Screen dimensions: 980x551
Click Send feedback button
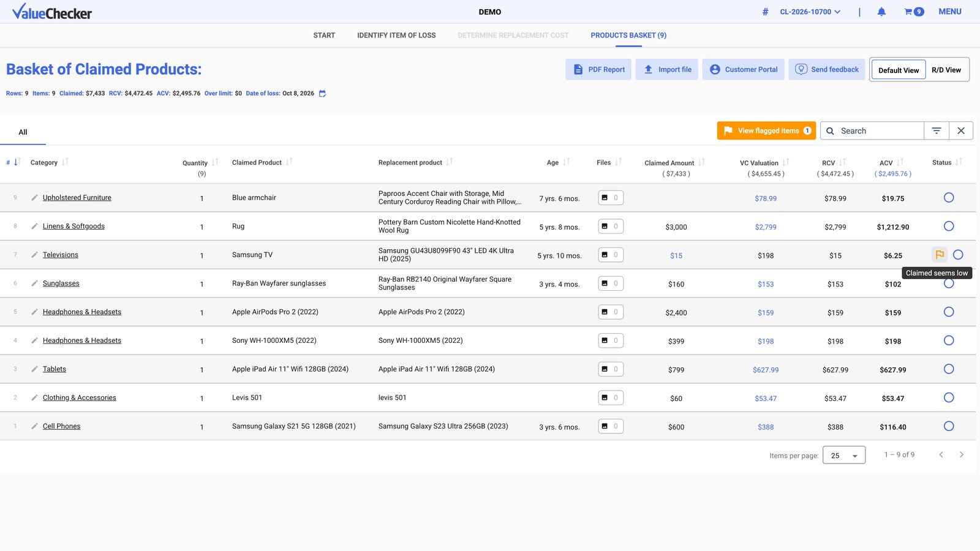pyautogui.click(x=827, y=69)
